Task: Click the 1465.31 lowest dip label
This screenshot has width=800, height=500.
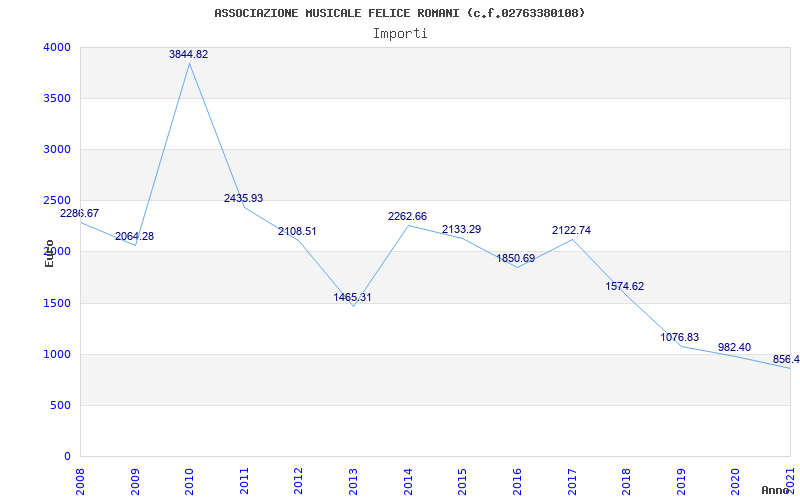Action: pos(352,298)
